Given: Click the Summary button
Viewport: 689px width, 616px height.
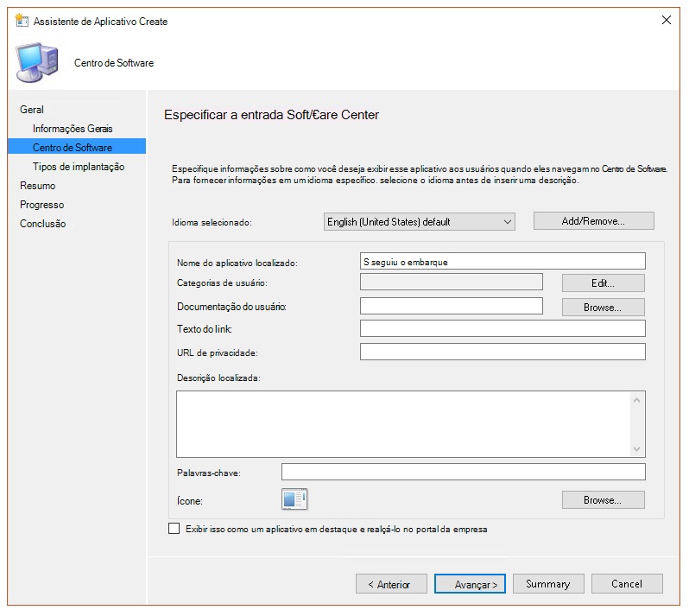Looking at the screenshot, I should click(547, 584).
